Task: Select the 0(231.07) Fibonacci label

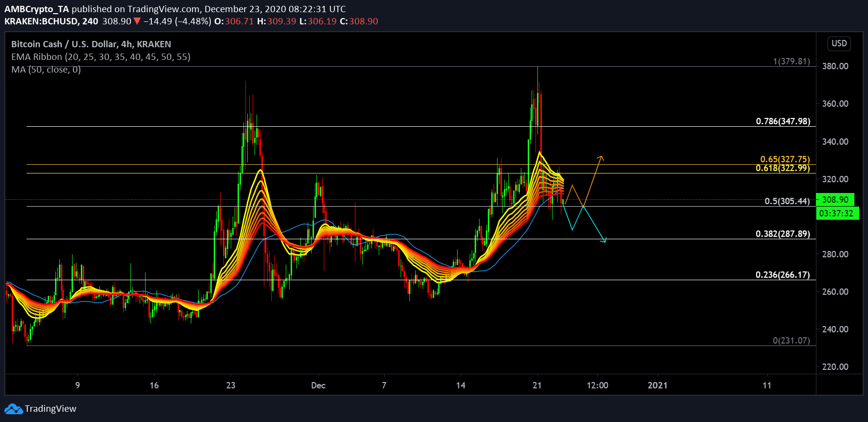Action: pyautogui.click(x=792, y=341)
